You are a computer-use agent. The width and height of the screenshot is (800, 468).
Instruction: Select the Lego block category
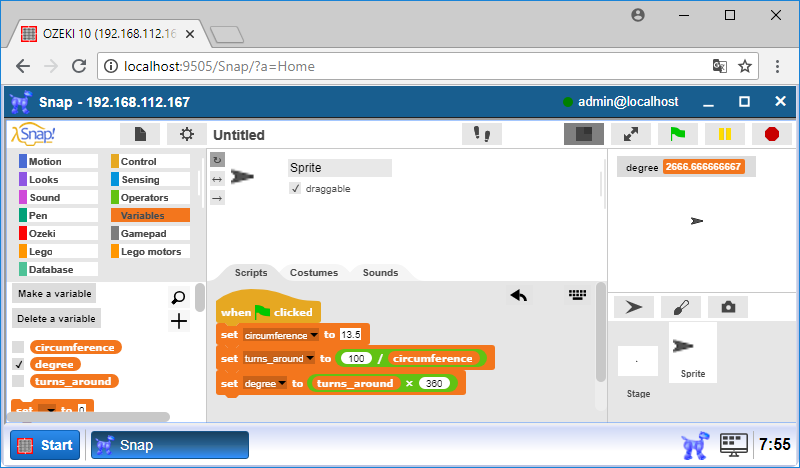click(58, 252)
